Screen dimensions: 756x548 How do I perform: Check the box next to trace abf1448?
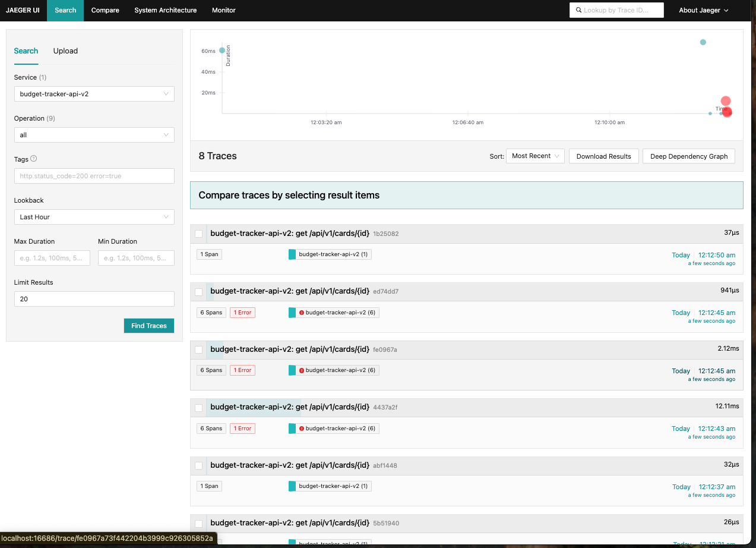coord(199,466)
